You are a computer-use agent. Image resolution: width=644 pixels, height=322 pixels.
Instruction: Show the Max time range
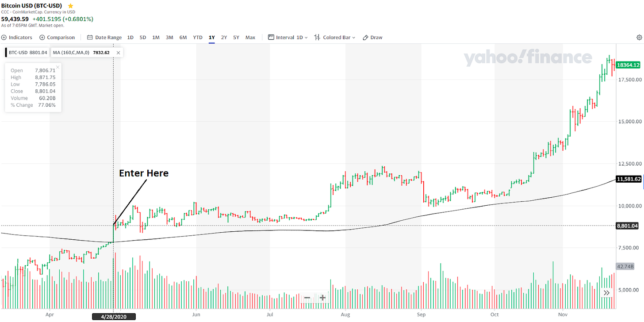[x=250, y=38]
